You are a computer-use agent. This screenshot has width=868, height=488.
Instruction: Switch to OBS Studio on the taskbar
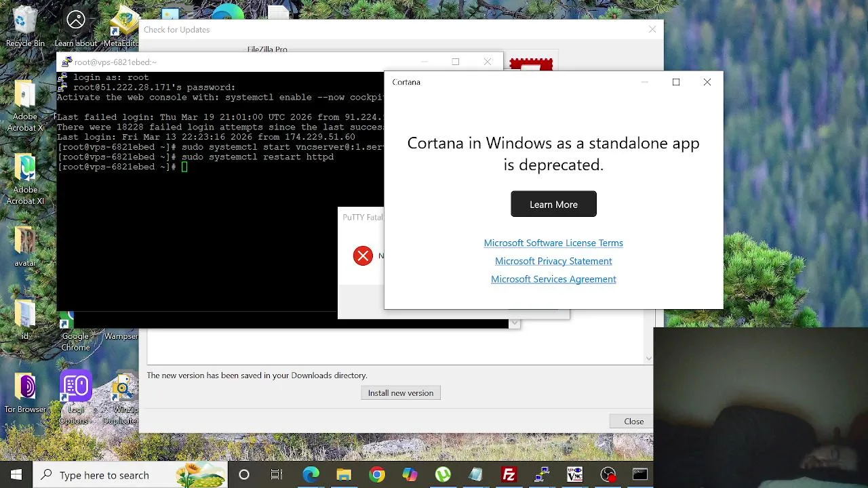coord(608,474)
